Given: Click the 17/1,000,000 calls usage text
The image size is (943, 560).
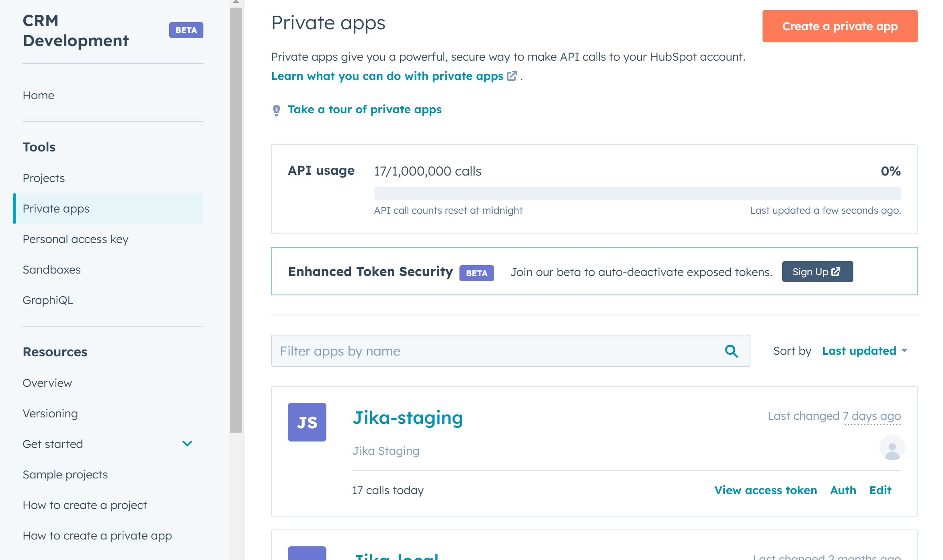Looking at the screenshot, I should pos(428,171).
